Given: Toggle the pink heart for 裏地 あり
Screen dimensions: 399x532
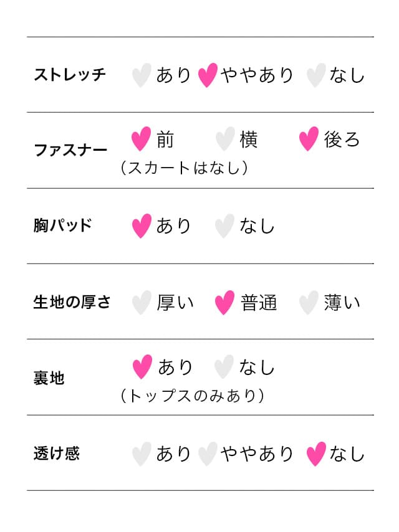Looking at the screenshot, I should pyautogui.click(x=142, y=367).
